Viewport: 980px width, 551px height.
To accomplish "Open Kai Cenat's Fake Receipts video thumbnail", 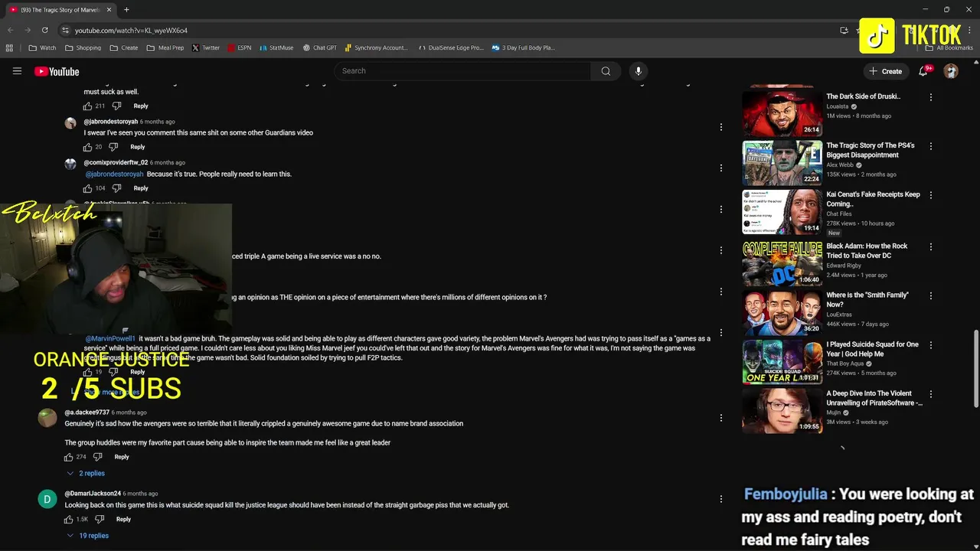I will click(x=782, y=212).
